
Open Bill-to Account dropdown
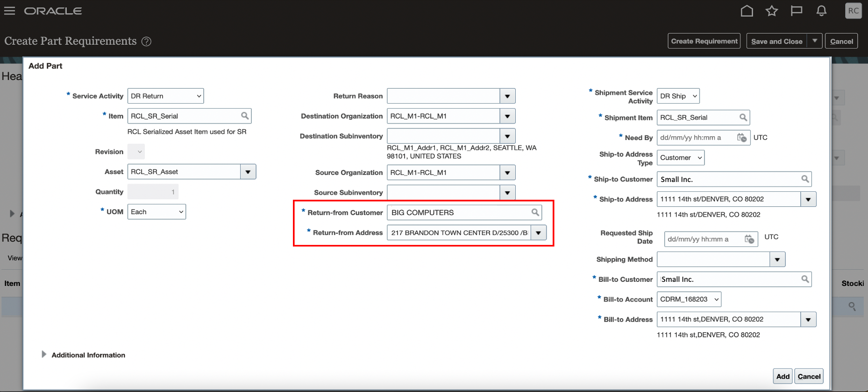689,299
